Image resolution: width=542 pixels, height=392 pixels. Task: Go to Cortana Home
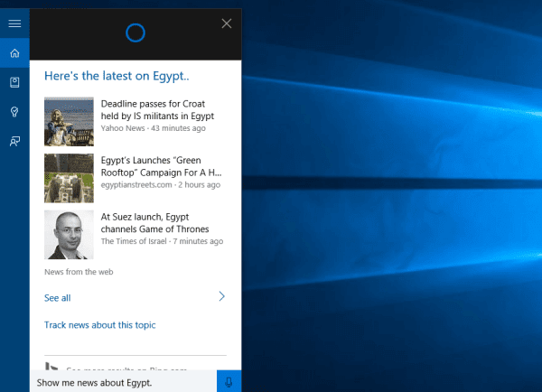(14, 53)
